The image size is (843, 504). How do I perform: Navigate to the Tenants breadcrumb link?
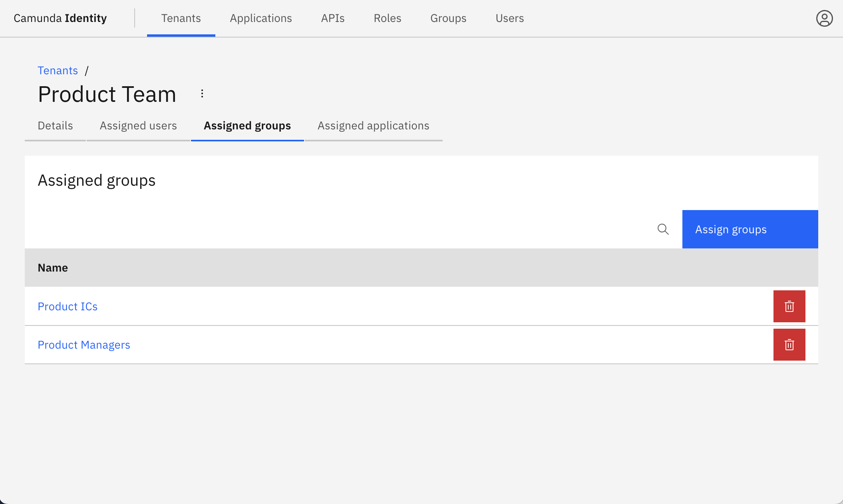click(x=58, y=70)
